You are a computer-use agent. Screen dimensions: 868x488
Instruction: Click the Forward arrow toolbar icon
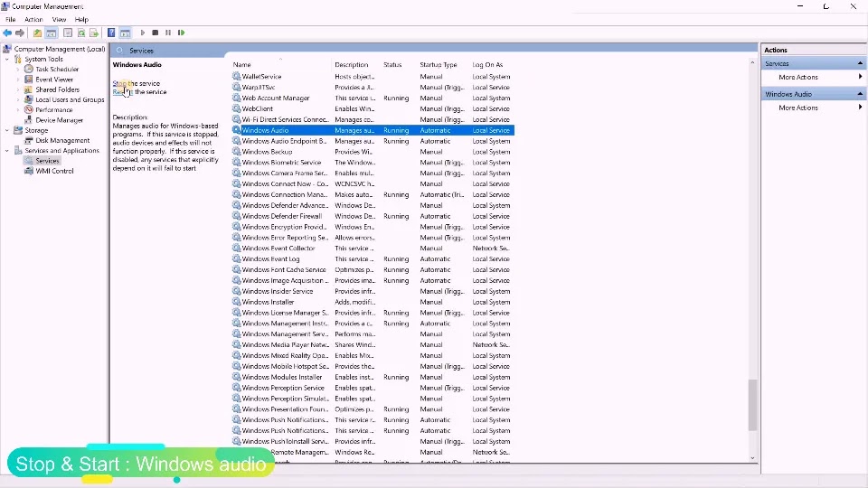[20, 33]
